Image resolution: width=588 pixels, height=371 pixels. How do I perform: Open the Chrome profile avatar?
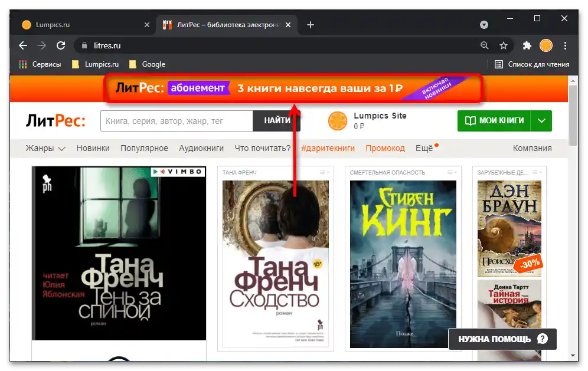coord(546,46)
